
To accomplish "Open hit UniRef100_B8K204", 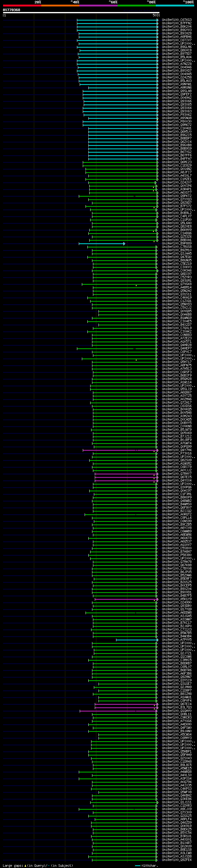I will [177, 26].
